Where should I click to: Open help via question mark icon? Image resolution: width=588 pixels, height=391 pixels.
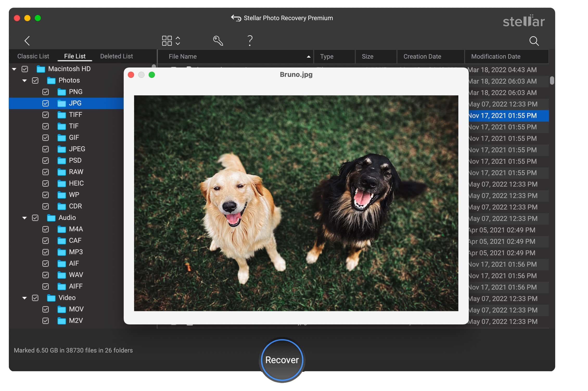(x=250, y=41)
